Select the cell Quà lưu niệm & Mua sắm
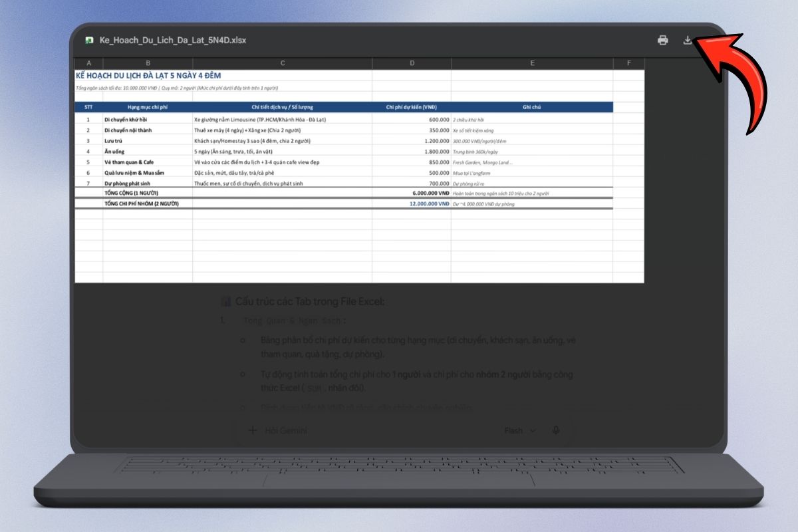Viewport: 798px width, 532px height. point(148,172)
